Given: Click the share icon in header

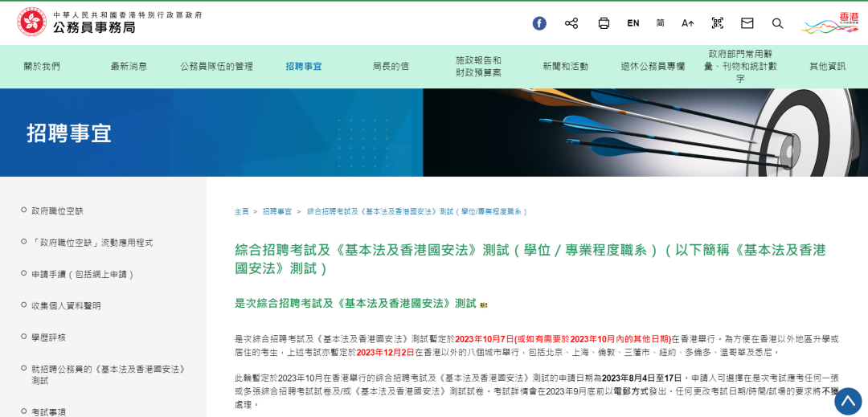Looking at the screenshot, I should click(571, 23).
